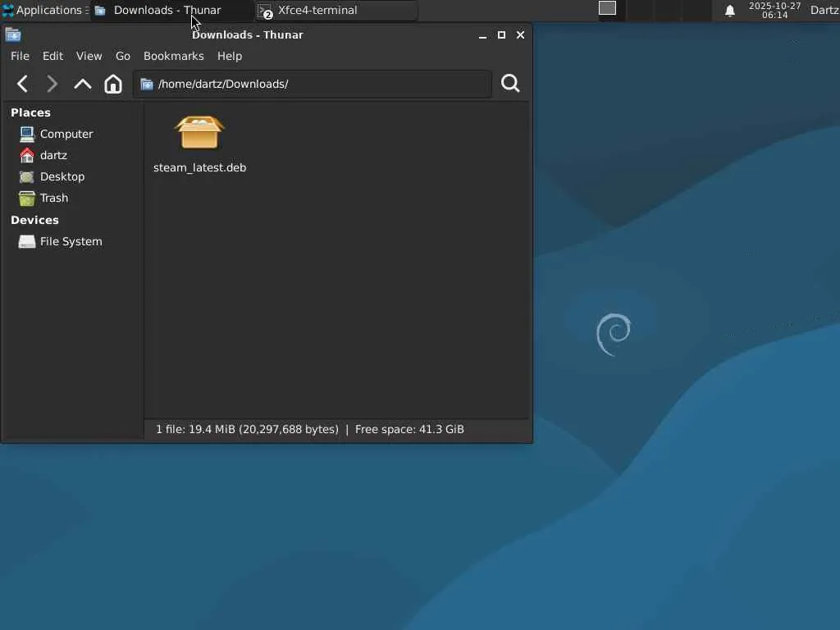Click folder icon inside the location bar

[x=147, y=84]
